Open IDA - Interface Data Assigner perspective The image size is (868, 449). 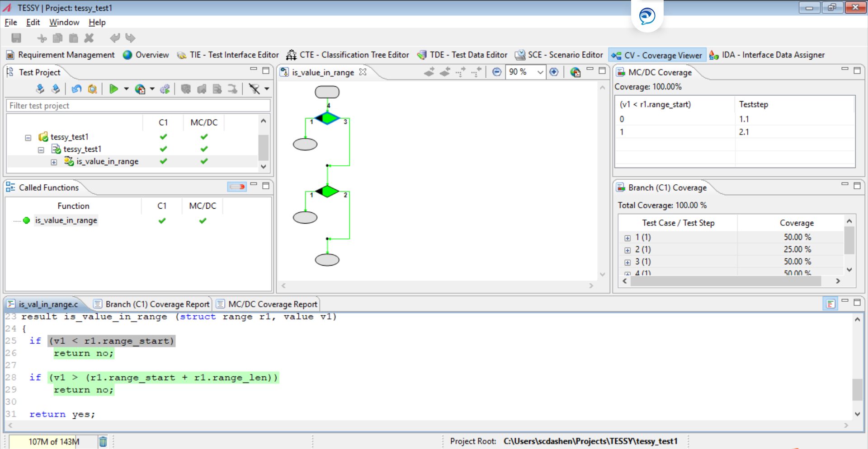pyautogui.click(x=767, y=55)
